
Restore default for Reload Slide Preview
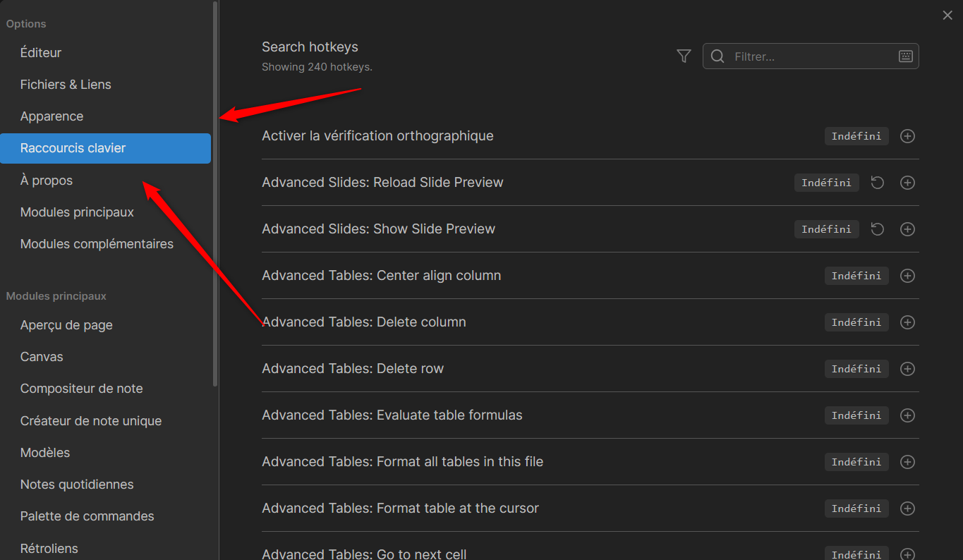click(x=877, y=183)
